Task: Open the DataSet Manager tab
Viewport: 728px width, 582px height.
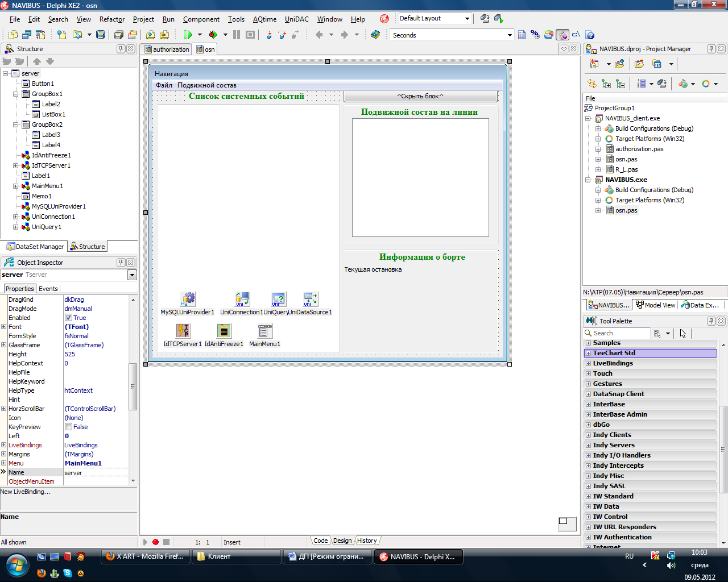Action: [x=35, y=247]
